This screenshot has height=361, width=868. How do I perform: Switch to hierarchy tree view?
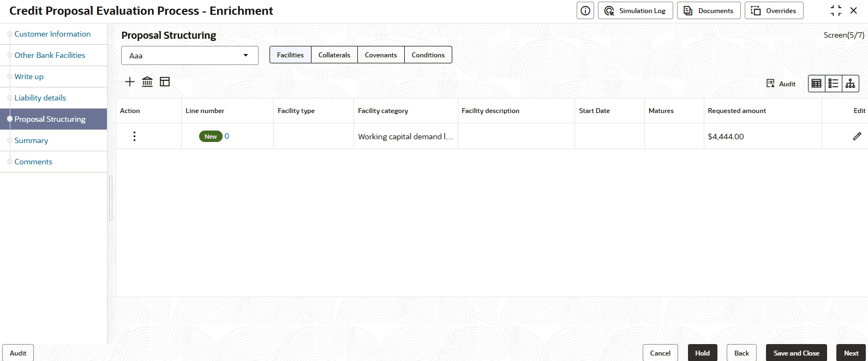pyautogui.click(x=851, y=84)
